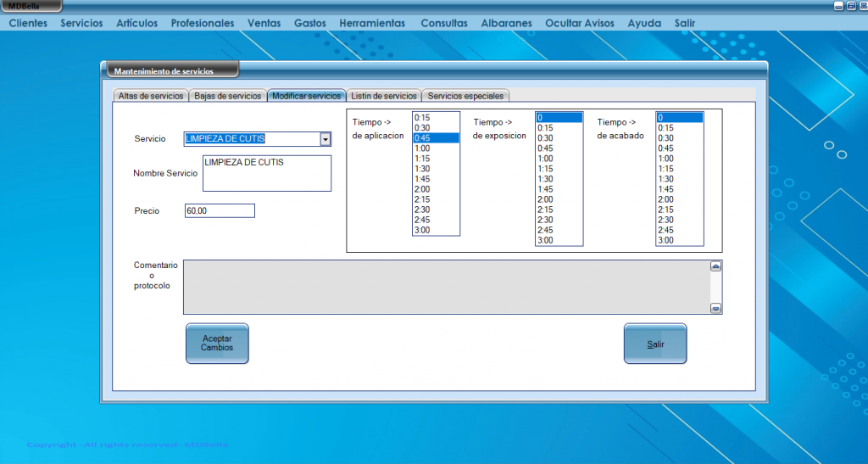The width and height of the screenshot is (868, 464).
Task: Select 1:00 in Tiempo de aplicacion list
Action: click(436, 148)
